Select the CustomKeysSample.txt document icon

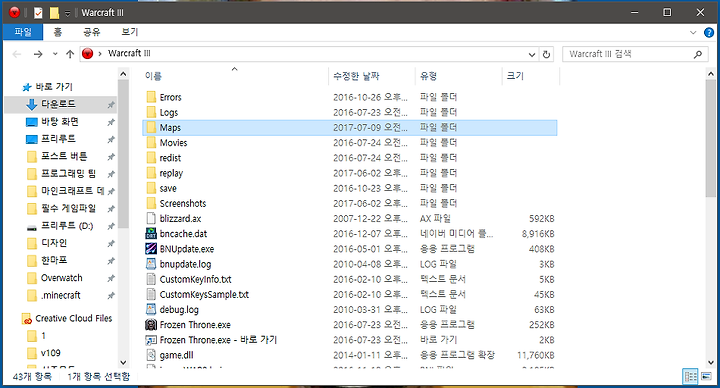[151, 294]
